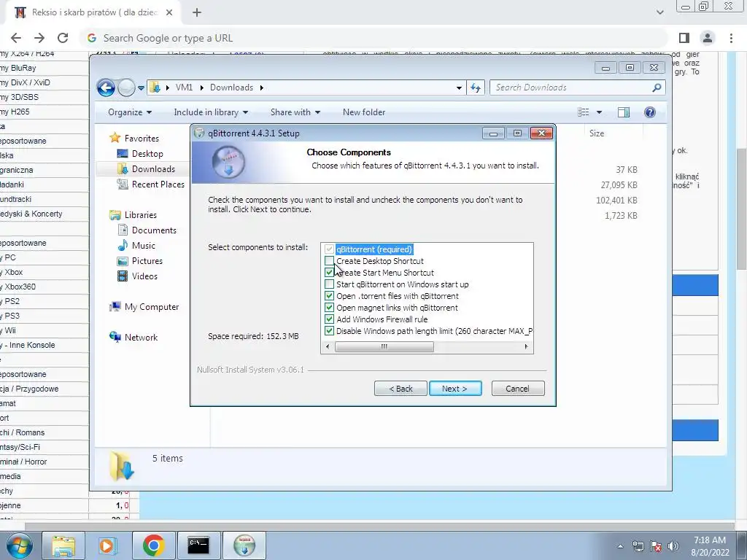Toggle the Explorer preview pane icon
The width and height of the screenshot is (747, 560).
(624, 112)
